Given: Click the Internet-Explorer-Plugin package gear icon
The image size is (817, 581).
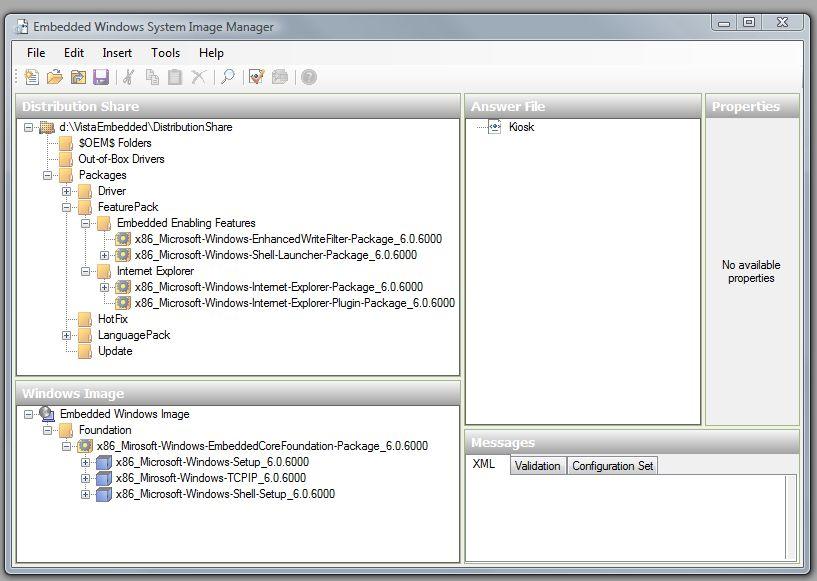Looking at the screenshot, I should (x=123, y=303).
